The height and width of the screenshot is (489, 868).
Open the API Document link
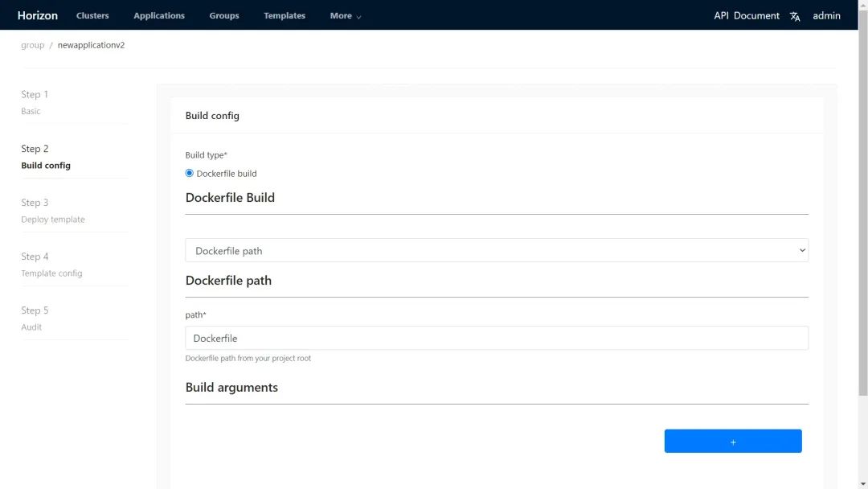(x=746, y=15)
